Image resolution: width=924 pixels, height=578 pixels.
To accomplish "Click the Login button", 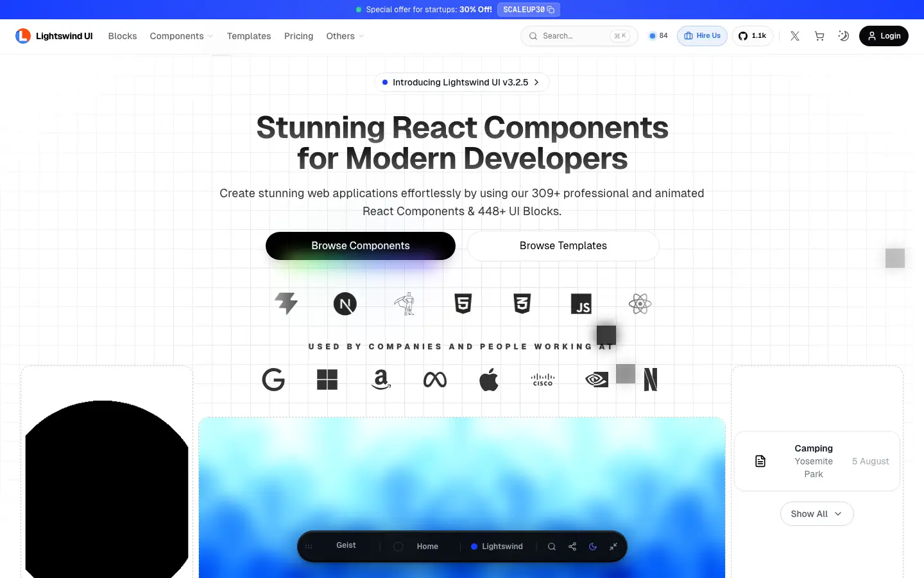I will pos(884,36).
